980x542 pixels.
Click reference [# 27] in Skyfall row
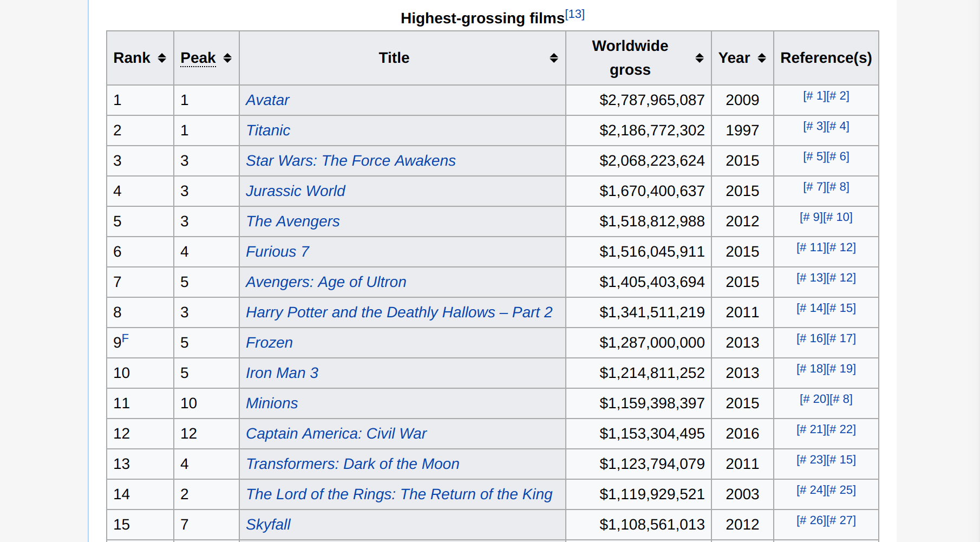pos(841,520)
